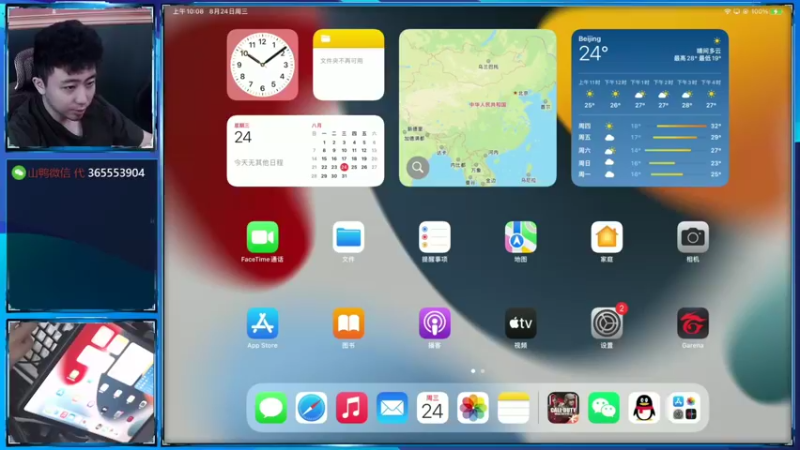Open WeChat in the dock
800x450 pixels.
point(604,408)
